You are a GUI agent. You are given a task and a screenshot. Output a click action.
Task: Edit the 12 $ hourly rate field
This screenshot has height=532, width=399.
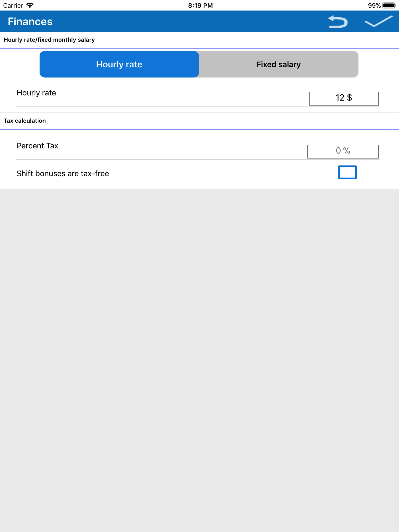pos(344,99)
